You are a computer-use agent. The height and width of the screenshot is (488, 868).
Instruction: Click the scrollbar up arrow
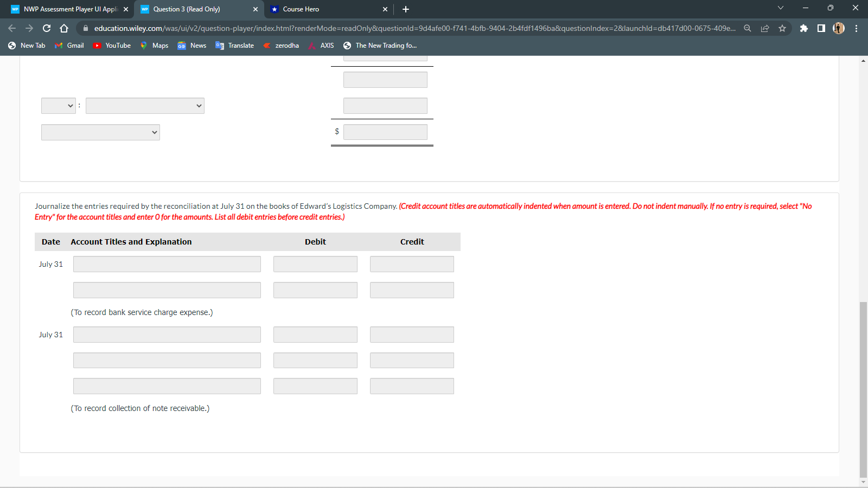click(863, 60)
